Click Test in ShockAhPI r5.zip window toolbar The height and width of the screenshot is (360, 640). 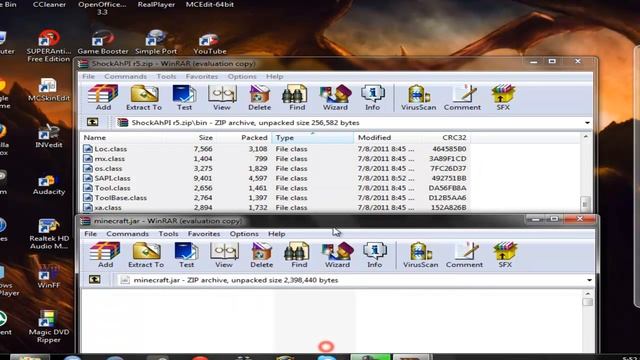coord(184,98)
